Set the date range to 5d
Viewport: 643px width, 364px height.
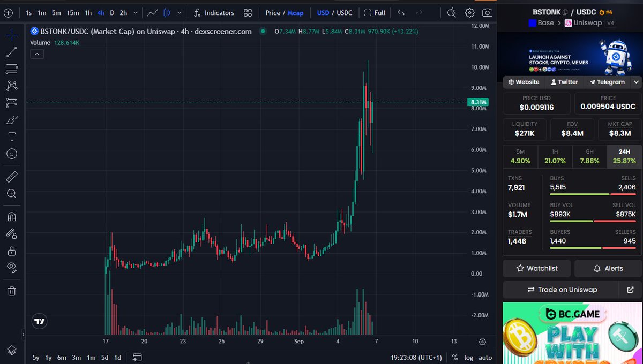104,357
